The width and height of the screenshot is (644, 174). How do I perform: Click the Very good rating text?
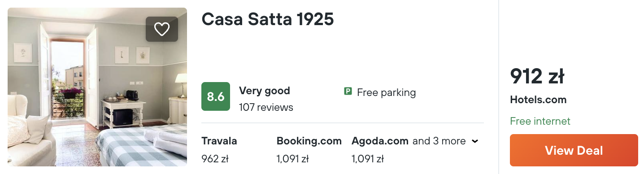click(x=264, y=91)
